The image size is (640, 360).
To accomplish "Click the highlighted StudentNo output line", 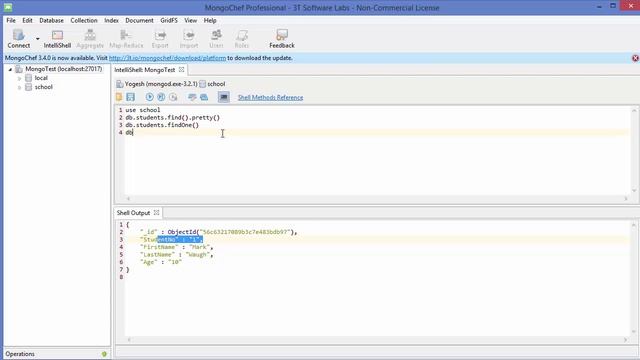I will (x=171, y=240).
